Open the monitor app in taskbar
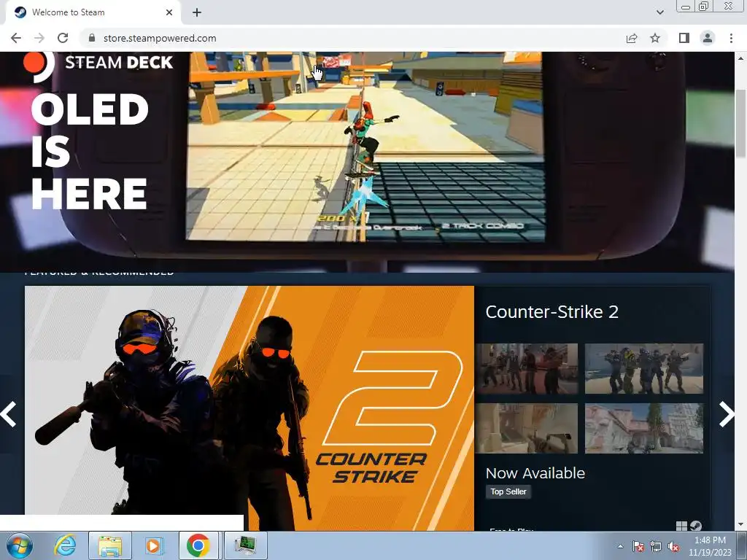The height and width of the screenshot is (560, 747). point(245,545)
